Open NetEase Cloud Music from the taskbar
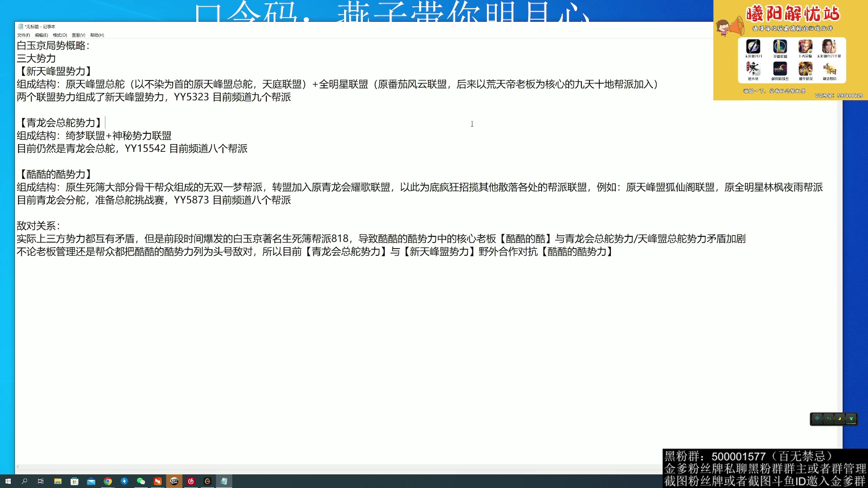The image size is (868, 488). [191, 481]
